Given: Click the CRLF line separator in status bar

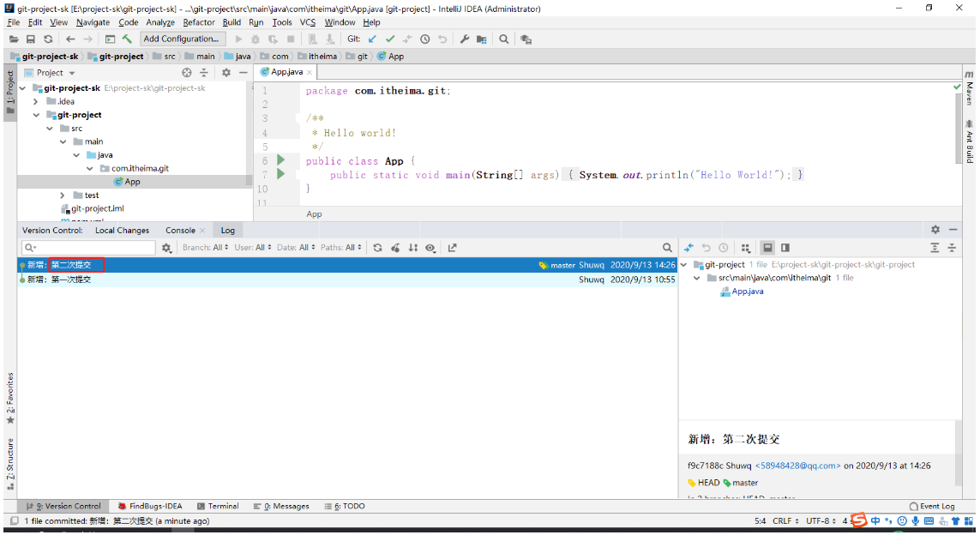Looking at the screenshot, I should pos(785,520).
